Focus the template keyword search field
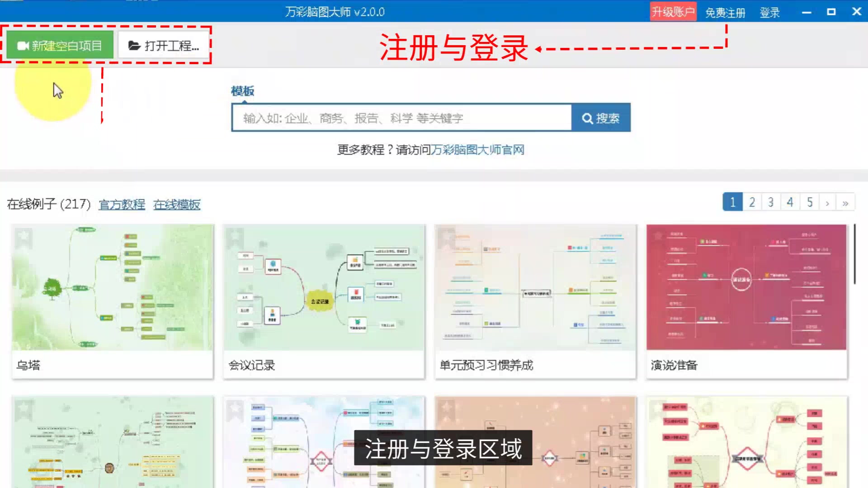The width and height of the screenshot is (868, 488). click(401, 118)
